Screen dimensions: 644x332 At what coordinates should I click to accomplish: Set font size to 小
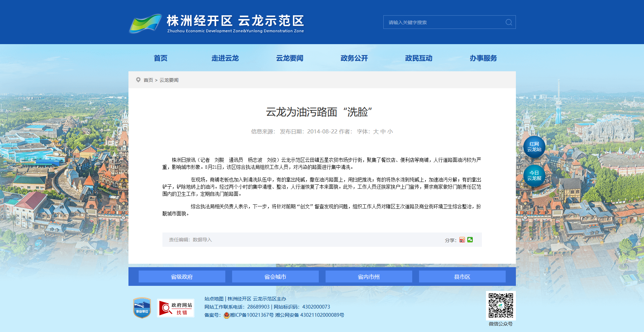pyautogui.click(x=390, y=131)
